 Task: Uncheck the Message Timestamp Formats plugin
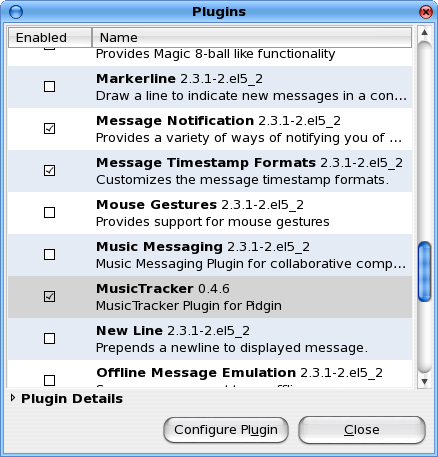[x=50, y=171]
